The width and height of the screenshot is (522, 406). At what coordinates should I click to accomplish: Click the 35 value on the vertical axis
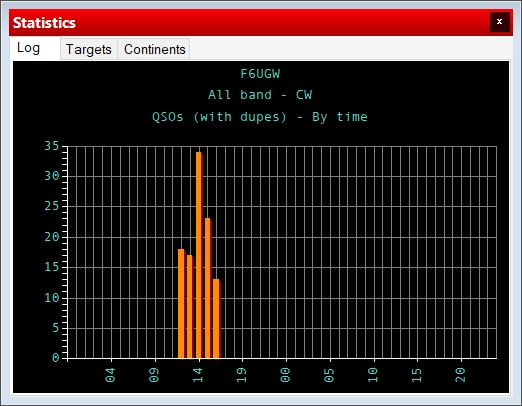[x=52, y=146]
